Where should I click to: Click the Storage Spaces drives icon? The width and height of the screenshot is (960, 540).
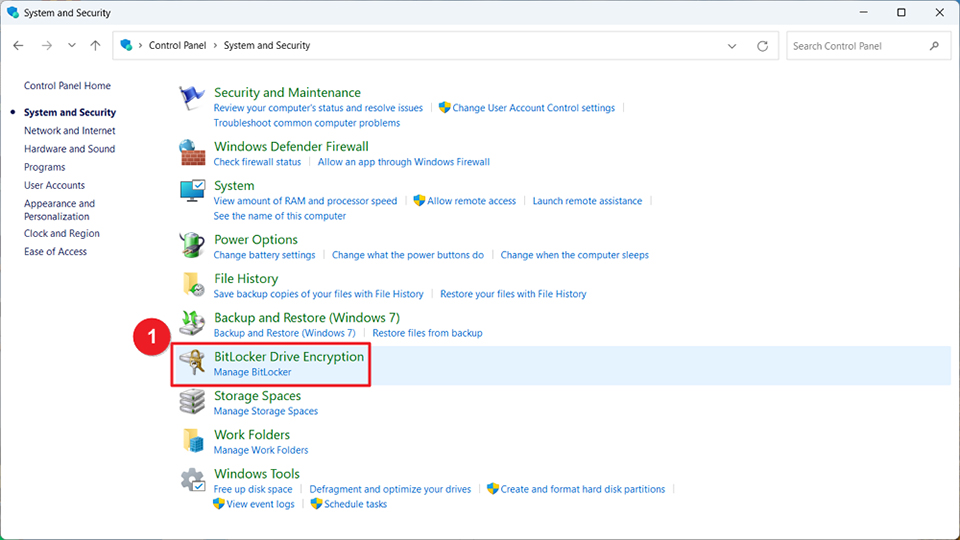point(192,402)
